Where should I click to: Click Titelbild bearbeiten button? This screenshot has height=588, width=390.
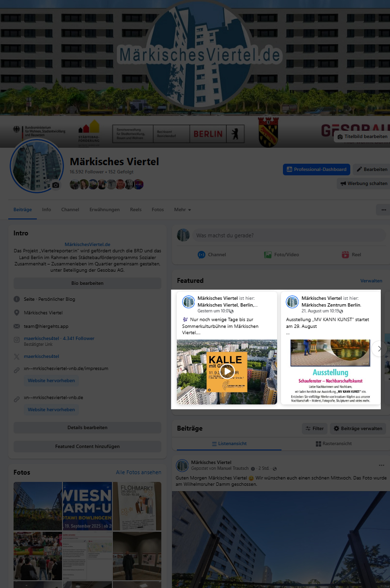[x=362, y=137]
